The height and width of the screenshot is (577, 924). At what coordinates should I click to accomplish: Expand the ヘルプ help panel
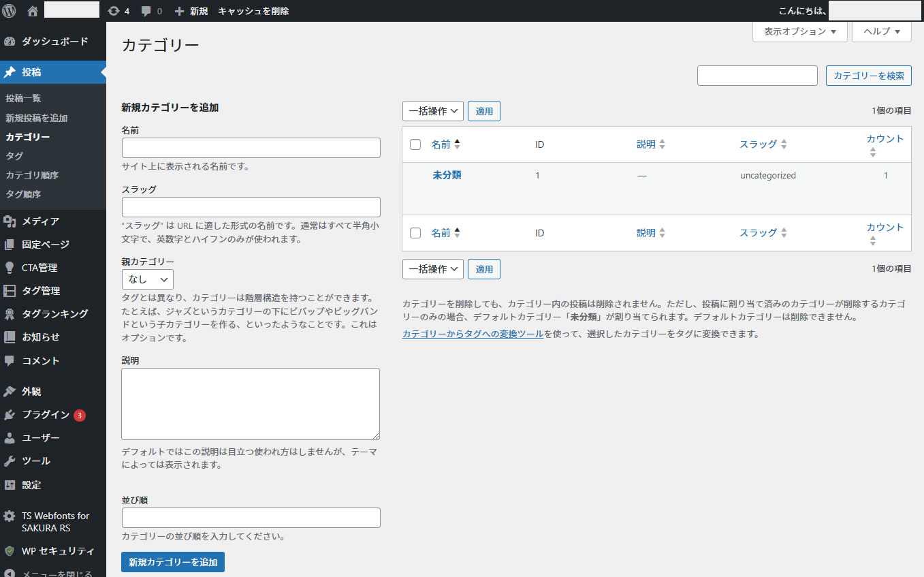coord(882,31)
